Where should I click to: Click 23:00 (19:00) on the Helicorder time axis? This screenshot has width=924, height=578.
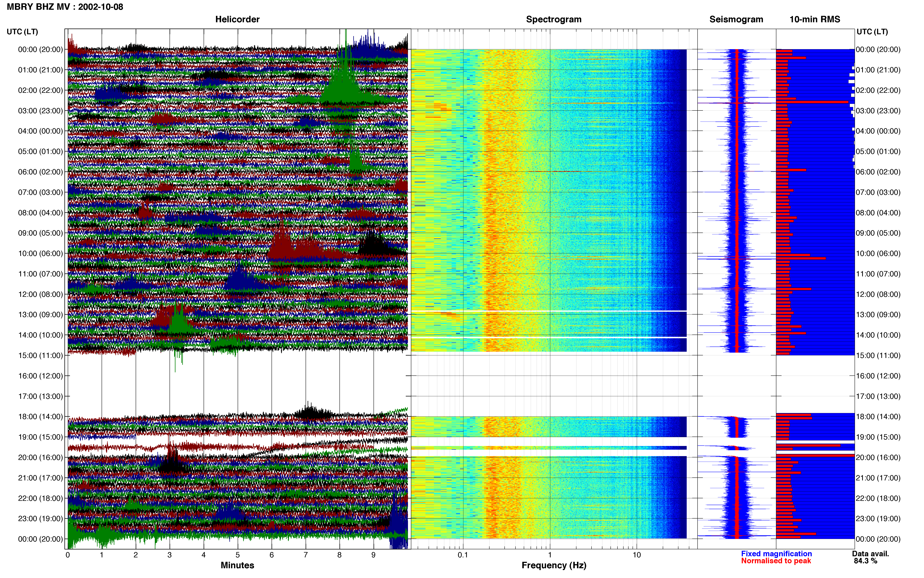41,519
